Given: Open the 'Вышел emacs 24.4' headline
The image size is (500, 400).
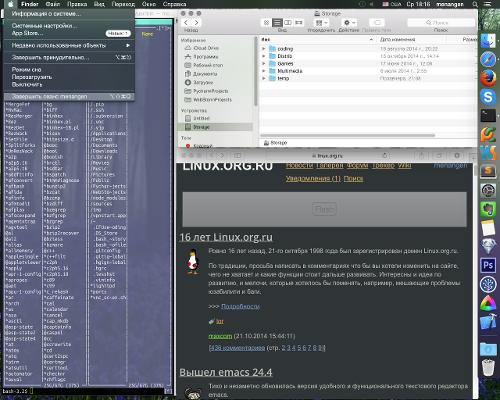Looking at the screenshot, I should pyautogui.click(x=226, y=372).
